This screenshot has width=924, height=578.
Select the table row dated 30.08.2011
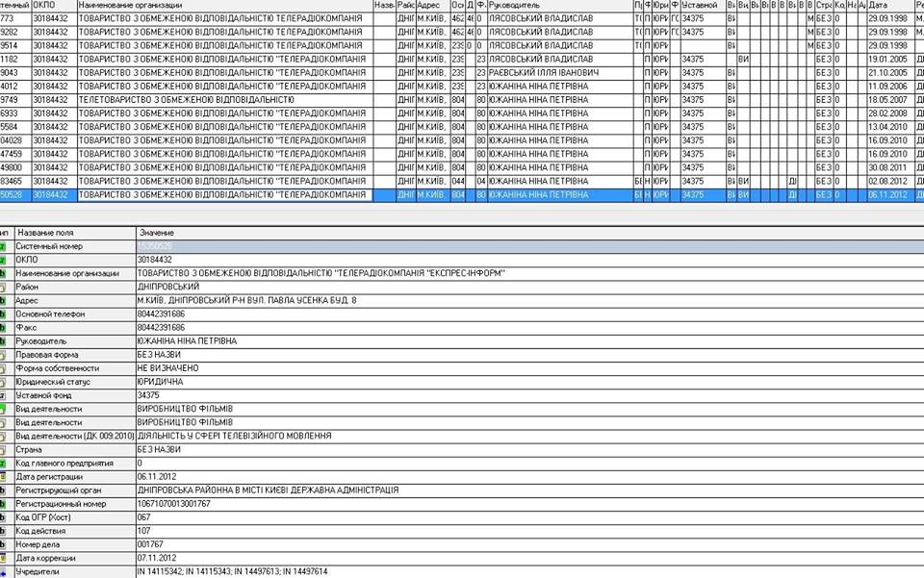pyautogui.click(x=462, y=167)
